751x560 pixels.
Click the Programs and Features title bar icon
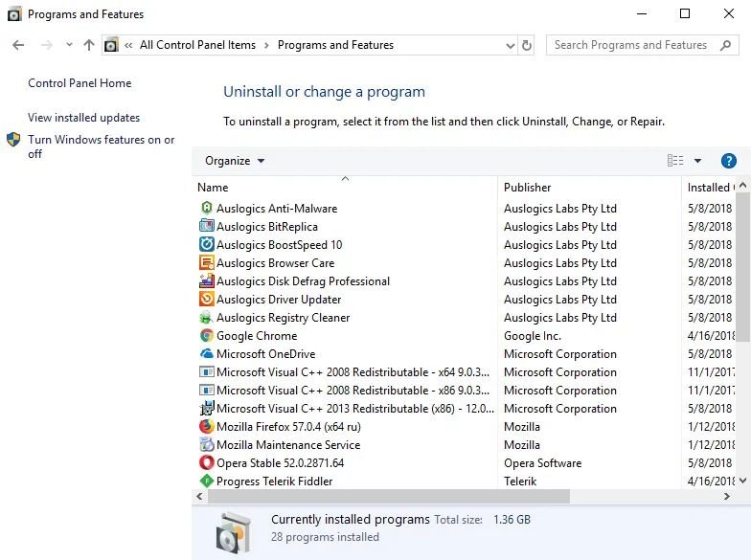[x=14, y=13]
